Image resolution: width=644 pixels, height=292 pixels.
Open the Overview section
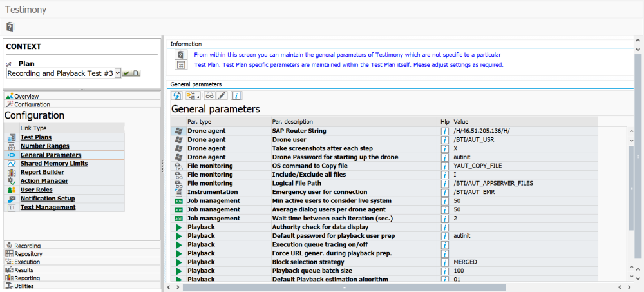[81, 96]
